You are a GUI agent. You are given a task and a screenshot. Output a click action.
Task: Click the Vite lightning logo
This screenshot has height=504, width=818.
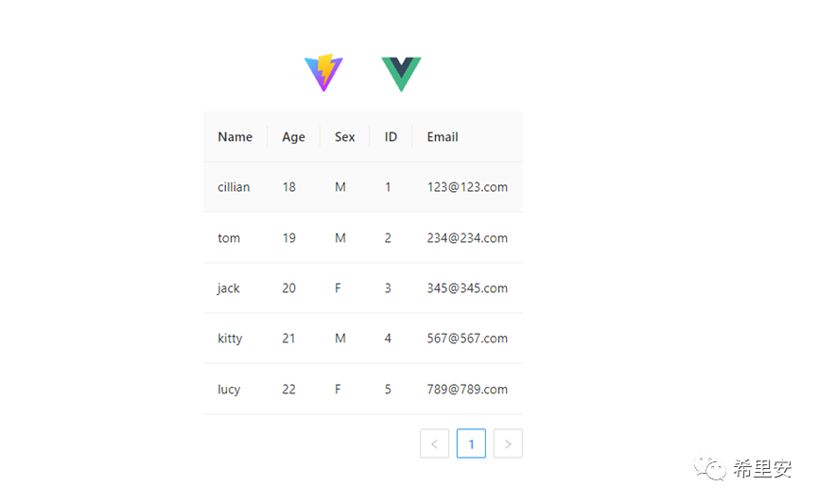323,74
